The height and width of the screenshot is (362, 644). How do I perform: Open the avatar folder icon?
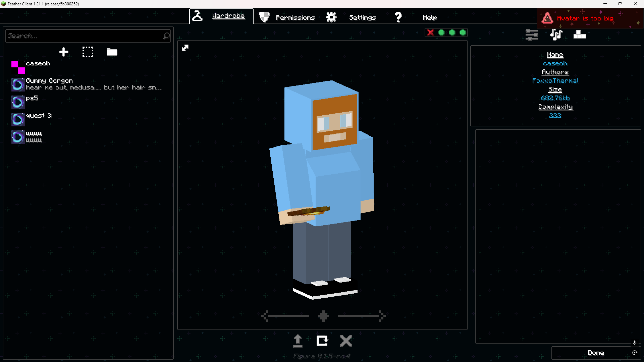click(x=112, y=52)
